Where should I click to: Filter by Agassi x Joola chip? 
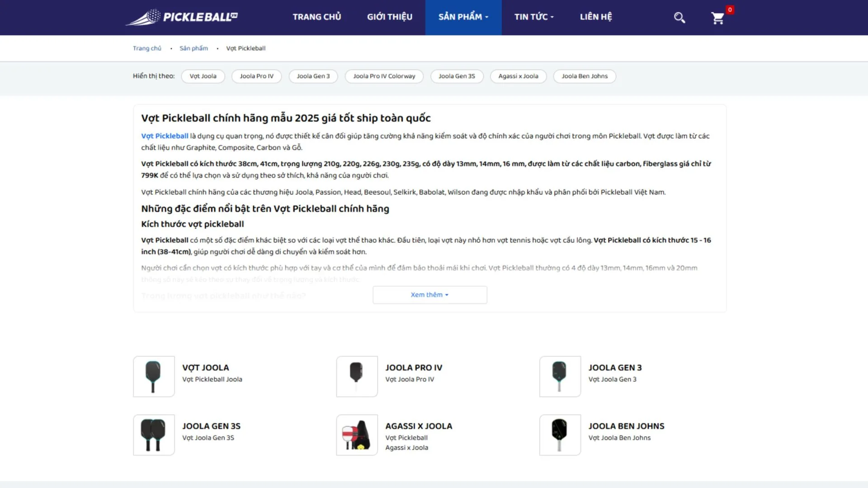(518, 76)
